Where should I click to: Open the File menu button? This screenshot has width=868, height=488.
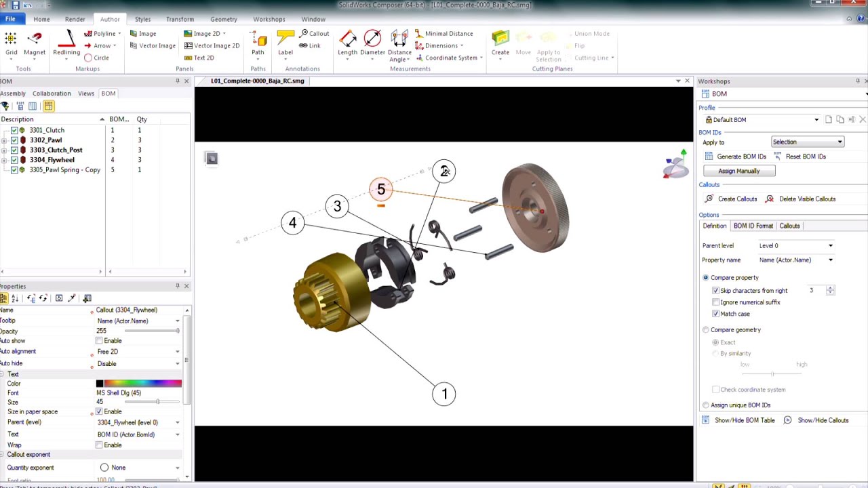pyautogui.click(x=10, y=19)
